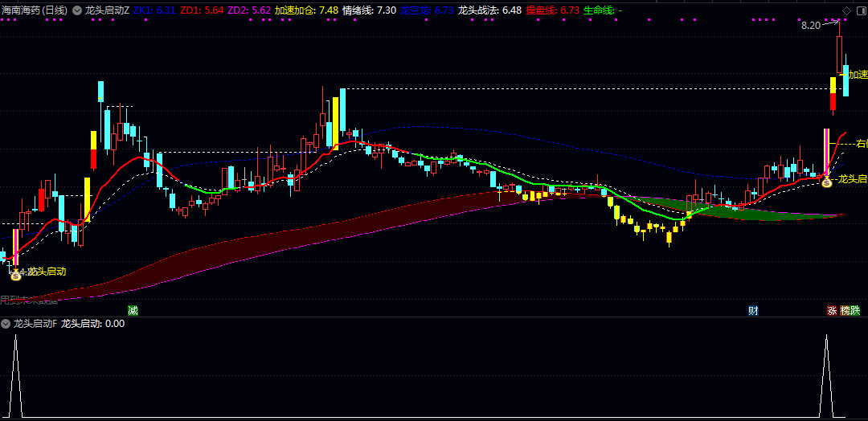
Task: Click the green 跌 marker at bottom right
Action: (x=855, y=310)
